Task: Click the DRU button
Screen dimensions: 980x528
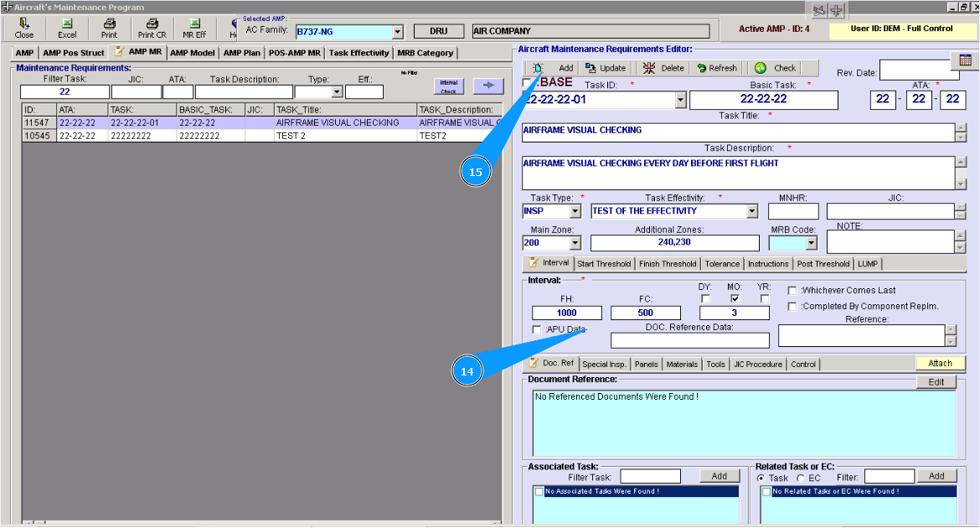Action: [x=439, y=31]
